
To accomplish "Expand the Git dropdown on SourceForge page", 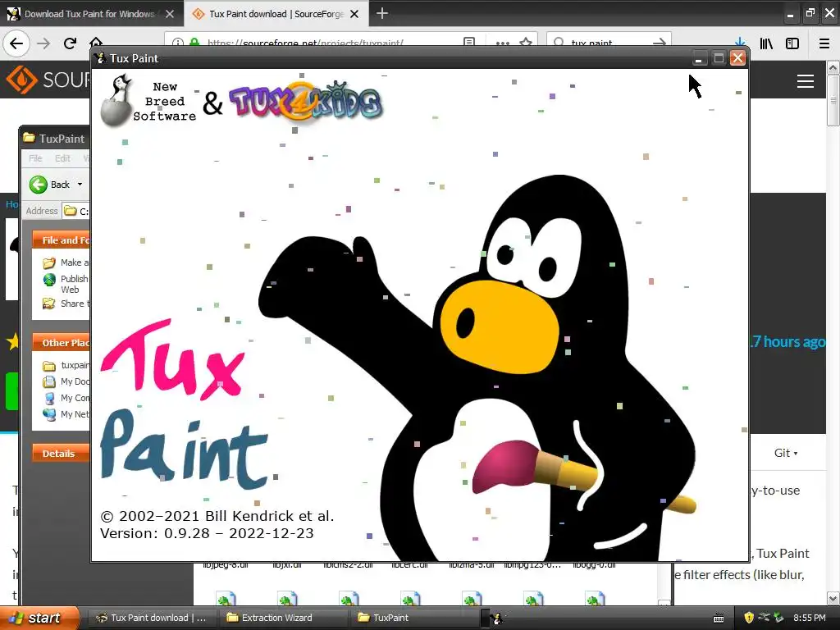I will (x=786, y=453).
